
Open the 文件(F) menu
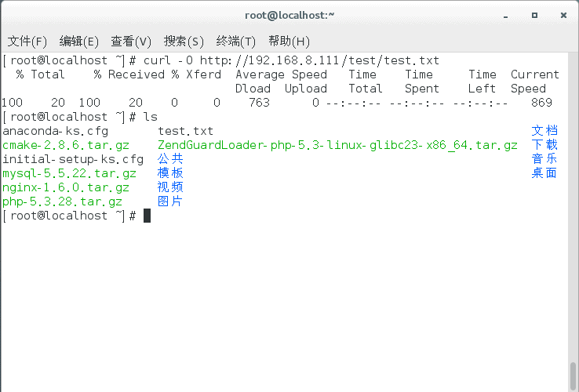[x=27, y=42]
